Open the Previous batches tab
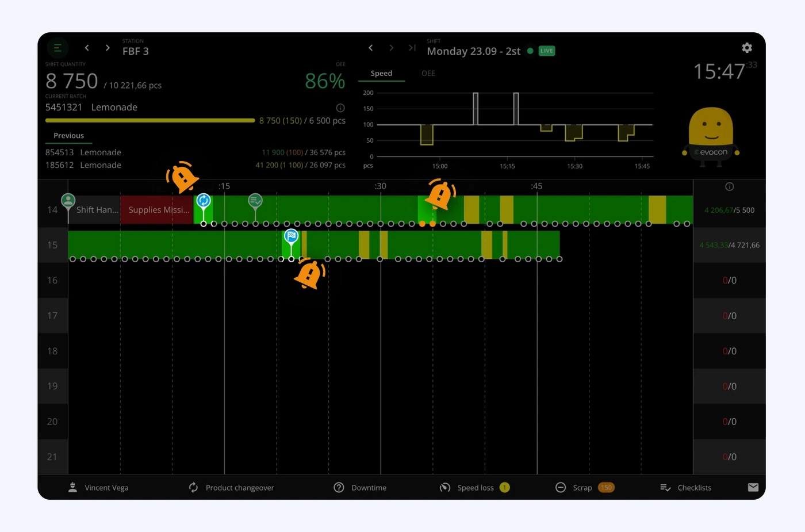The height and width of the screenshot is (532, 805). [69, 136]
